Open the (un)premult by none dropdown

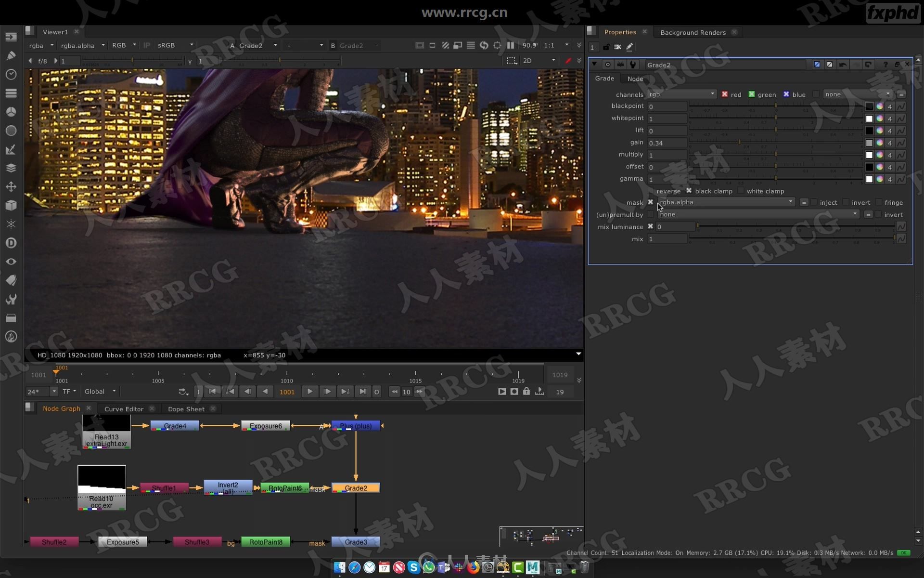758,214
